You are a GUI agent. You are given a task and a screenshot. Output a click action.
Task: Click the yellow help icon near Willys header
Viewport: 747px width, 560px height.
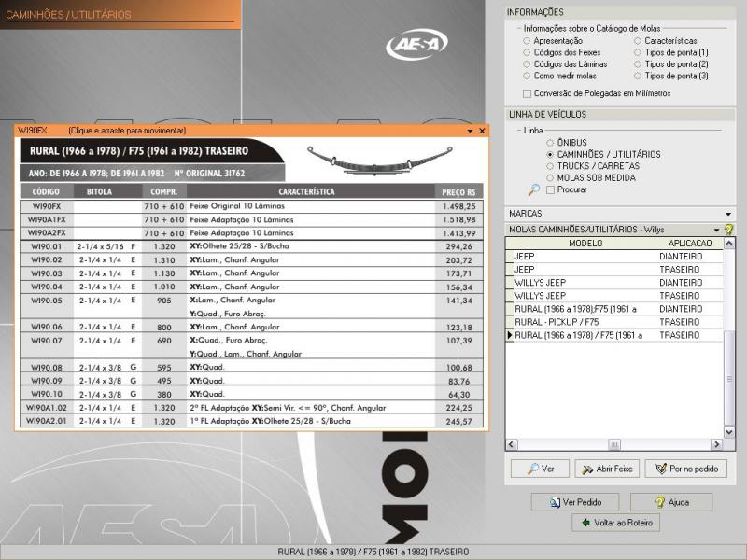pyautogui.click(x=728, y=230)
